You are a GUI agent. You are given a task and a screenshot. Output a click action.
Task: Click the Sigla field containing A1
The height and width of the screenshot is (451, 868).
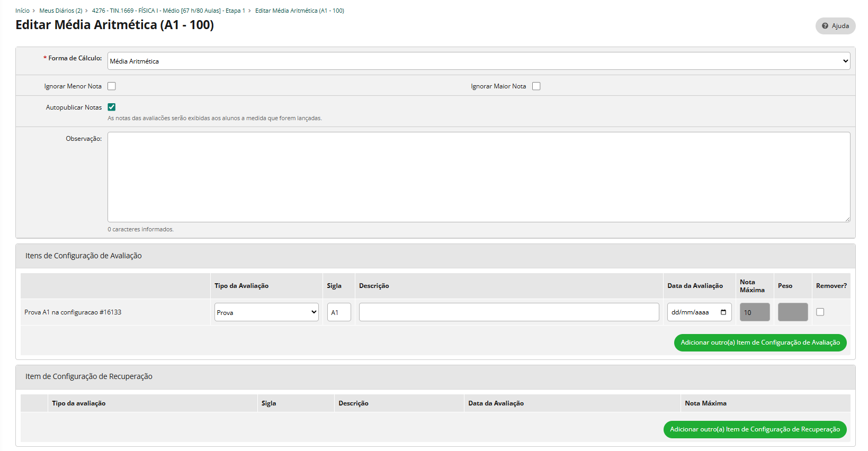click(x=339, y=312)
